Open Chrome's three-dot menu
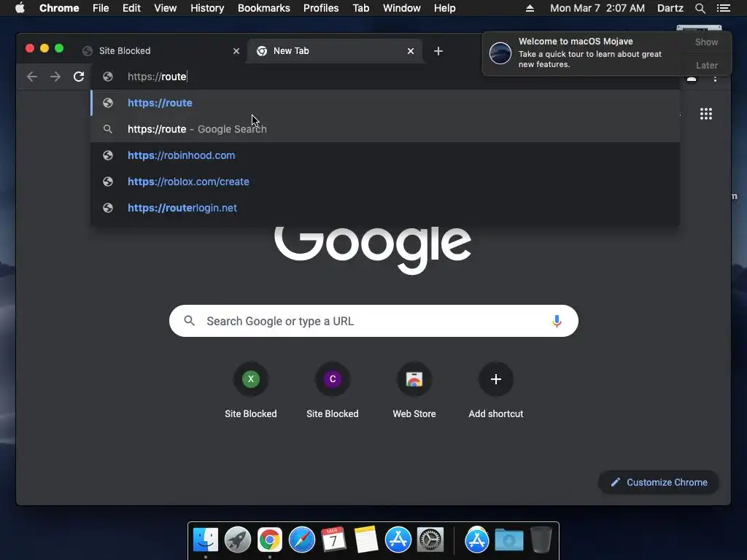This screenshot has width=747, height=560. click(x=715, y=79)
